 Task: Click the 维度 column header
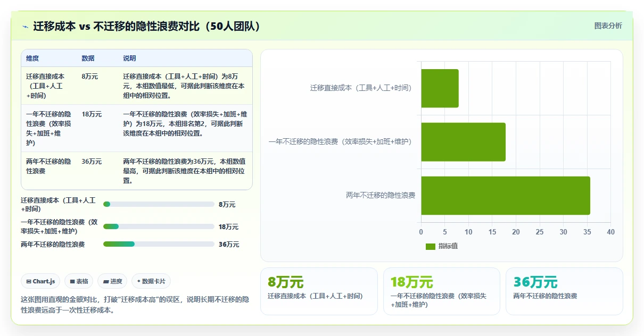(32, 58)
